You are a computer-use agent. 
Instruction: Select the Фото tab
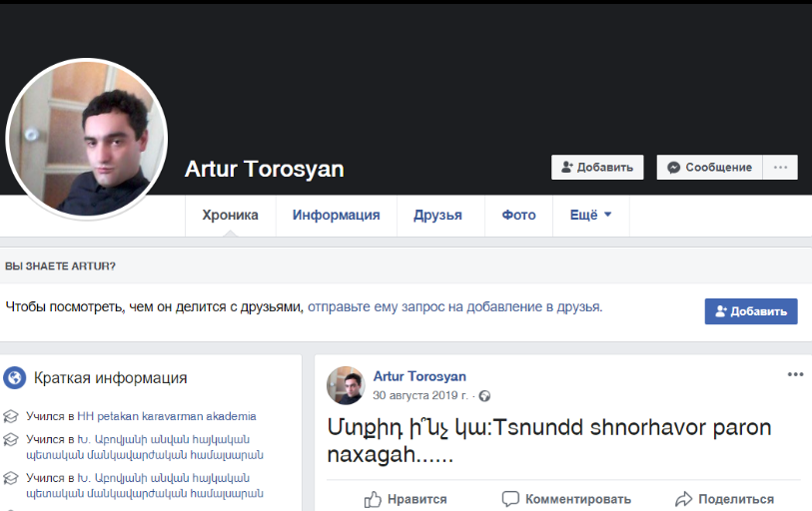pos(518,216)
